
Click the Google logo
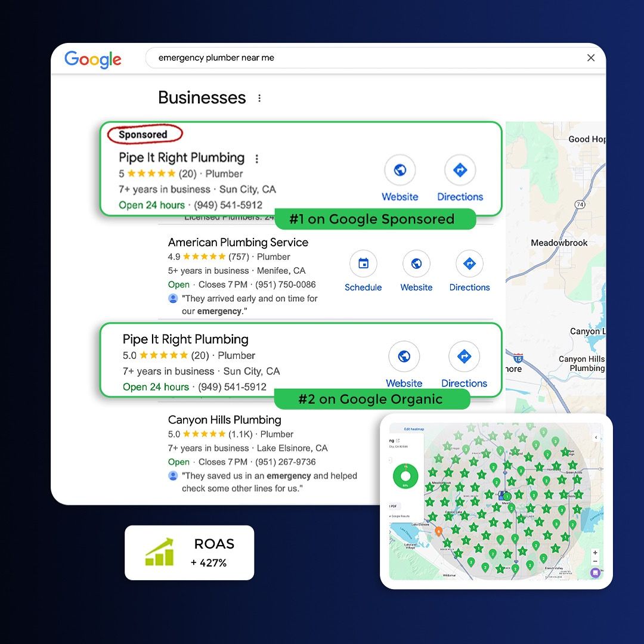[93, 59]
